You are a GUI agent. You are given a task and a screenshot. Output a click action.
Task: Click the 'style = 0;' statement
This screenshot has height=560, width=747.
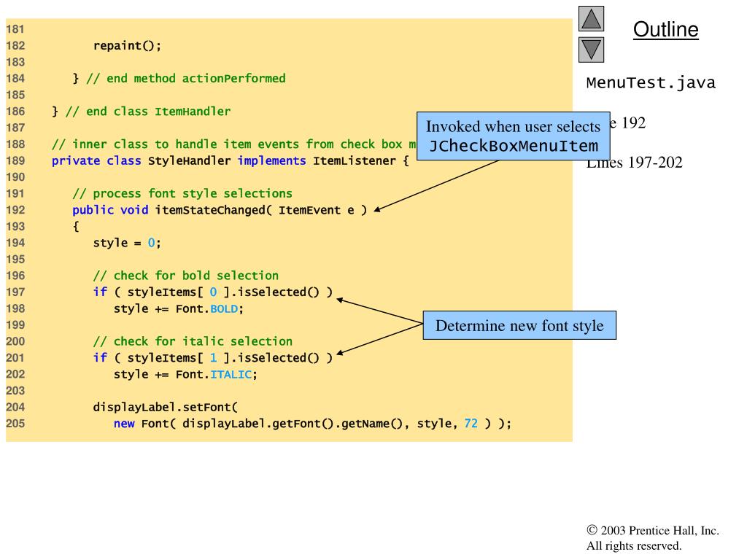127,243
